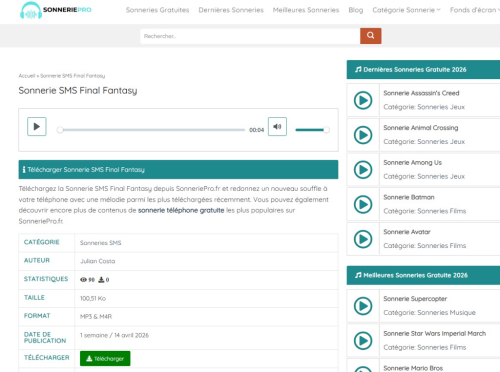Click Sonneries Jeux category under Among Us
Viewport: 500px width, 372px height.
point(441,176)
